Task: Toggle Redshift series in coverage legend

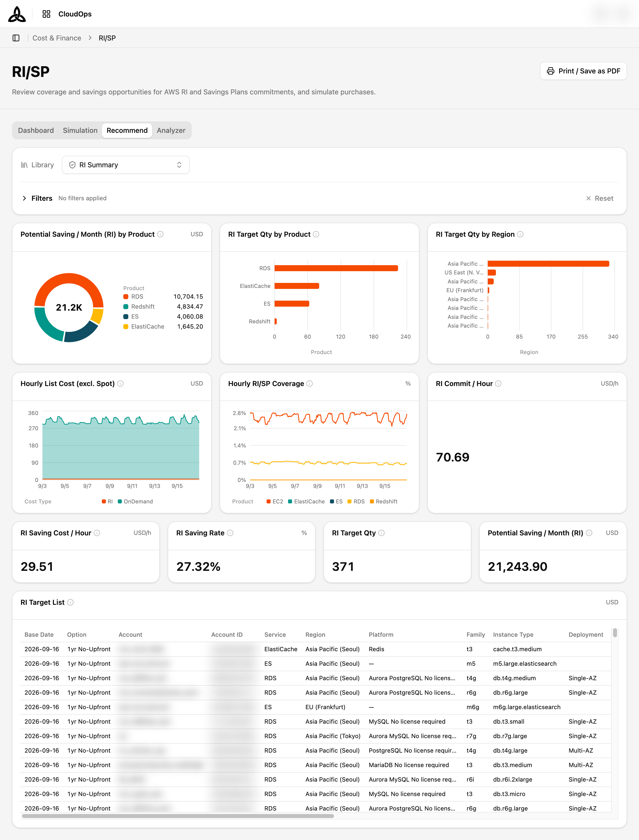Action: 384,501
